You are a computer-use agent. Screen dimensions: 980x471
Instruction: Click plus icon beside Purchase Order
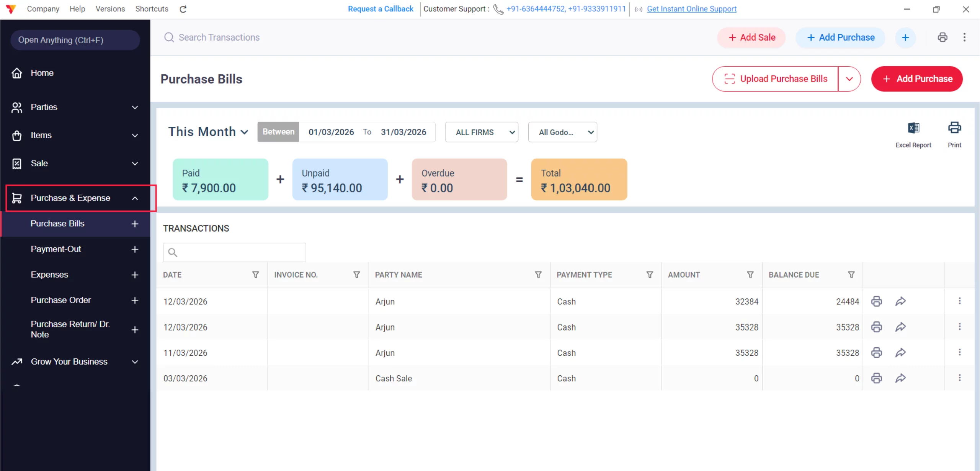click(x=135, y=300)
